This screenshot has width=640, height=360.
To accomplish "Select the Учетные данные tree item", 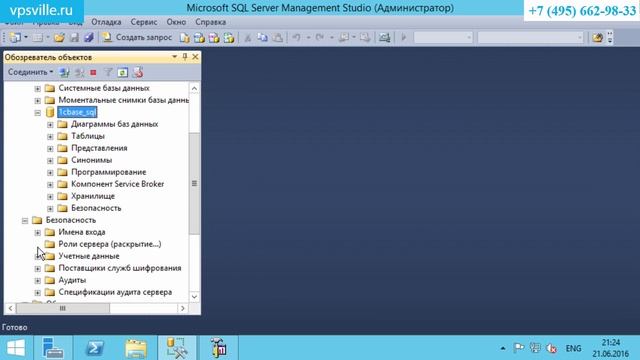I will tap(89, 256).
